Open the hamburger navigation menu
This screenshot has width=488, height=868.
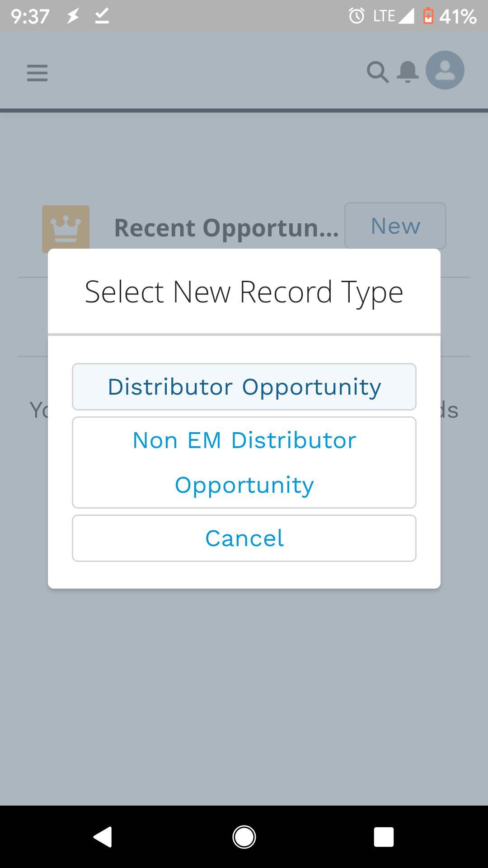tap(37, 73)
